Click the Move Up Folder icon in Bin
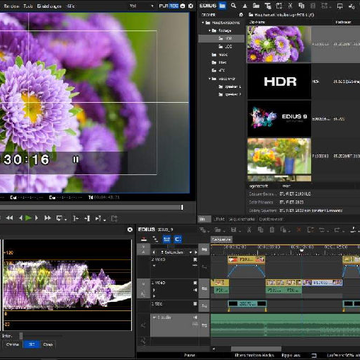 pos(245,6)
